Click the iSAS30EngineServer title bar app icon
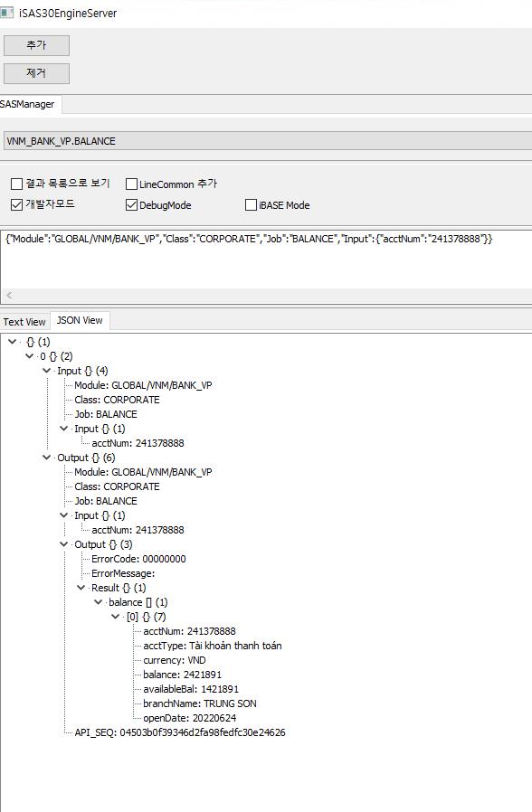 6,13
